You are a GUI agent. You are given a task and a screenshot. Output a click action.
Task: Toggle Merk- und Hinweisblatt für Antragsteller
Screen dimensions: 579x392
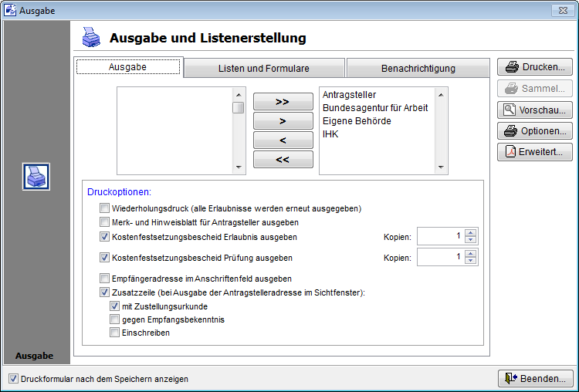tap(105, 222)
